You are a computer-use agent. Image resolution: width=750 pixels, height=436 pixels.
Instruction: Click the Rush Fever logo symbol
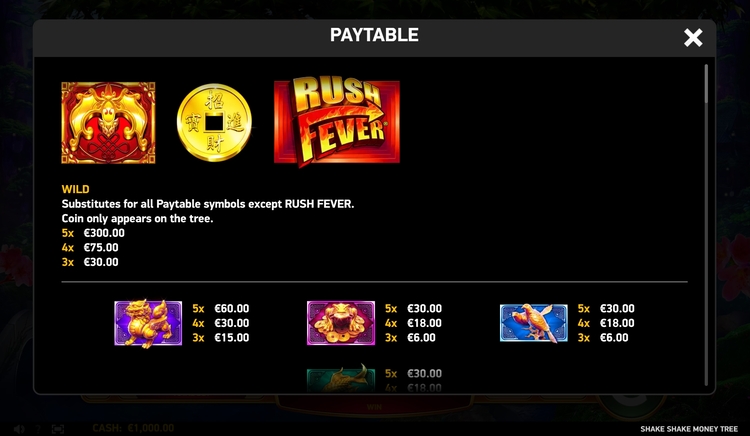(337, 121)
